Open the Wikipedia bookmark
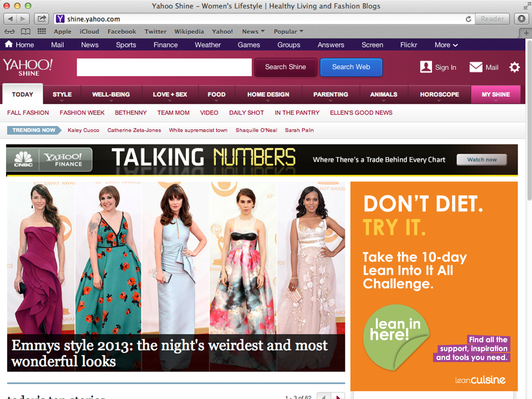The image size is (532, 399). pyautogui.click(x=189, y=31)
